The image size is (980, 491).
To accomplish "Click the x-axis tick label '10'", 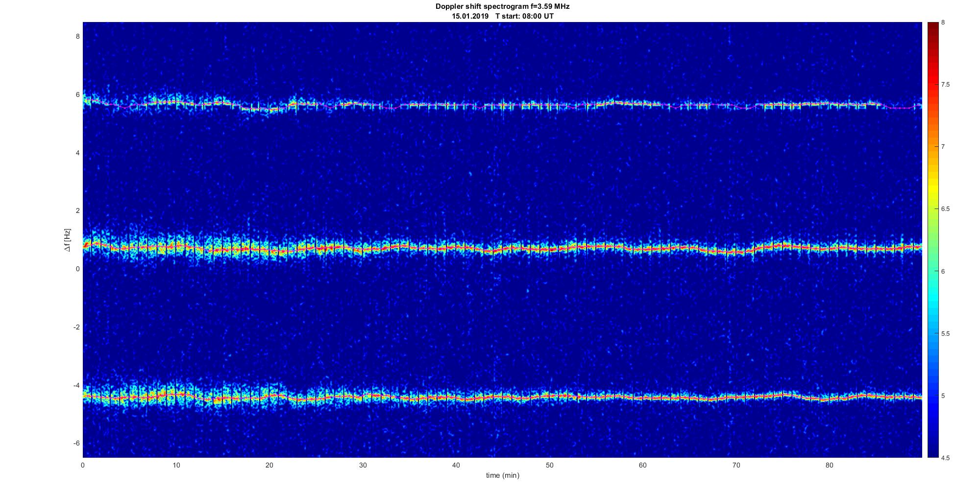I will click(176, 466).
